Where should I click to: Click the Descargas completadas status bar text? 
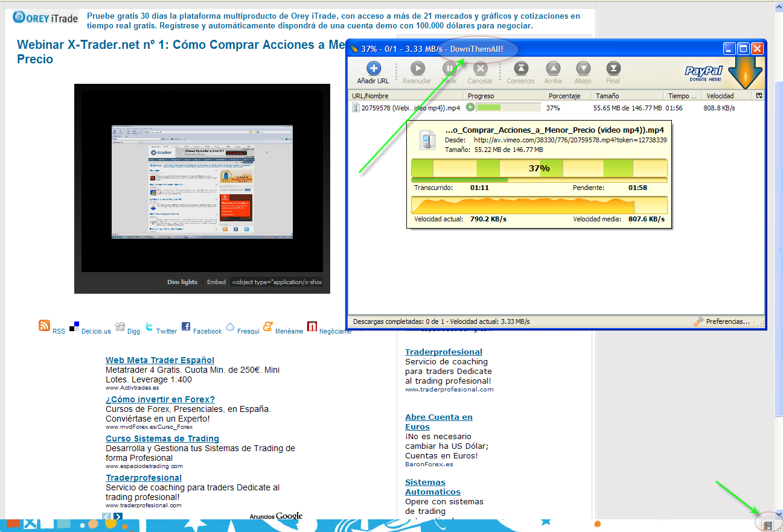[x=441, y=321]
